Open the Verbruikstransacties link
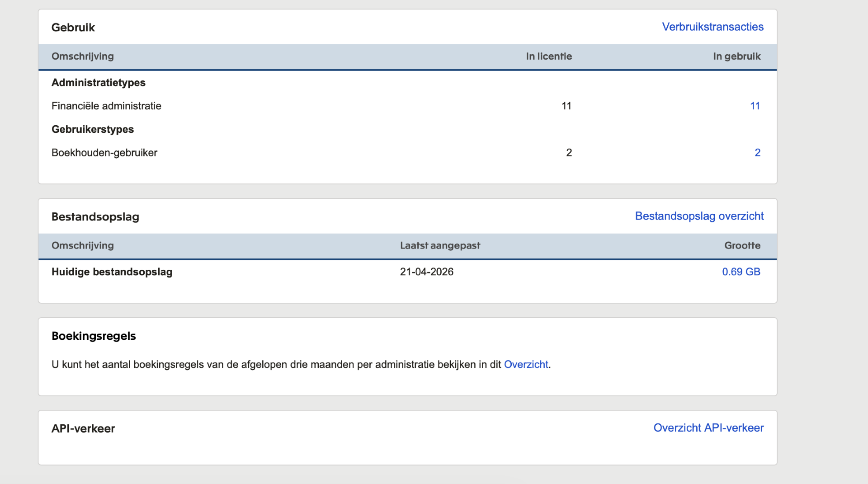 tap(712, 27)
